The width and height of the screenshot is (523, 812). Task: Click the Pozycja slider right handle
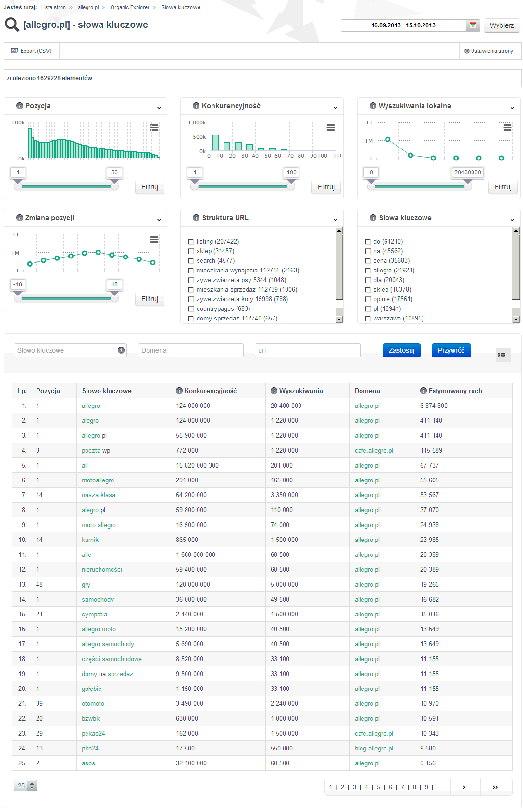(114, 185)
